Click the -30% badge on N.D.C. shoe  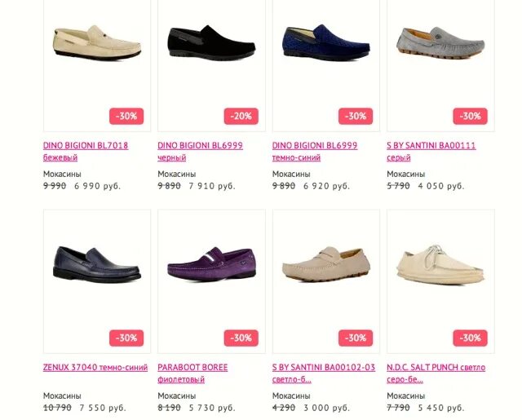click(470, 338)
